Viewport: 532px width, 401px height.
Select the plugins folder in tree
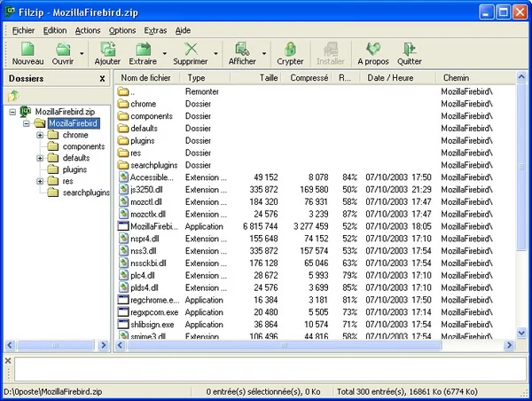pyautogui.click(x=74, y=169)
